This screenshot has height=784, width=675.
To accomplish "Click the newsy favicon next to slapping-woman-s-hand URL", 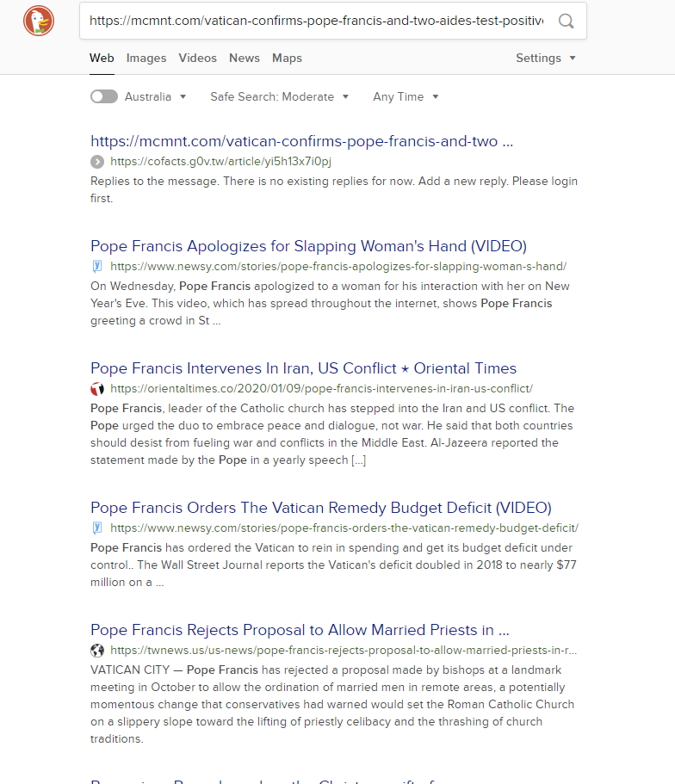I will click(x=97, y=267).
